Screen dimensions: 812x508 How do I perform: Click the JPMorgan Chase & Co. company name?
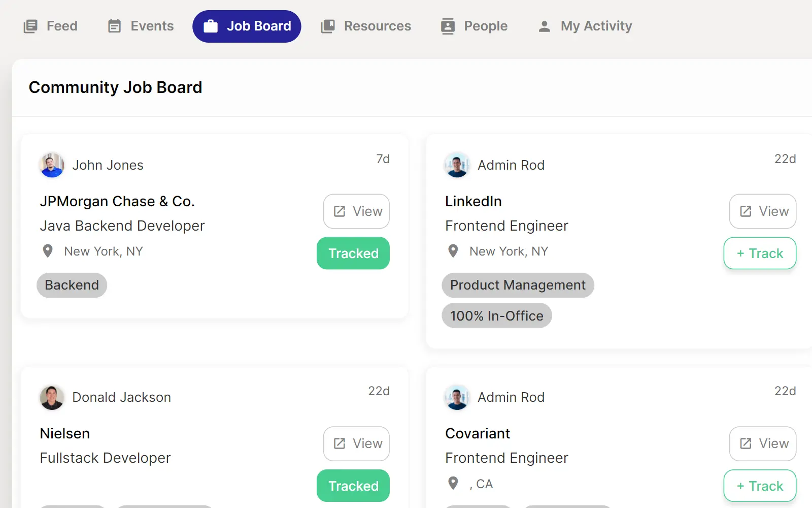117,201
